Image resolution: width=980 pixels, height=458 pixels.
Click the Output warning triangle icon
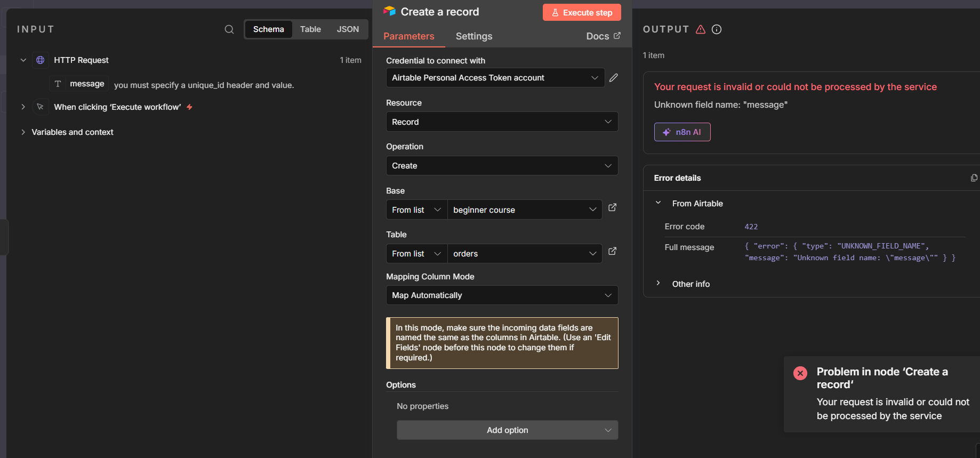[701, 29]
